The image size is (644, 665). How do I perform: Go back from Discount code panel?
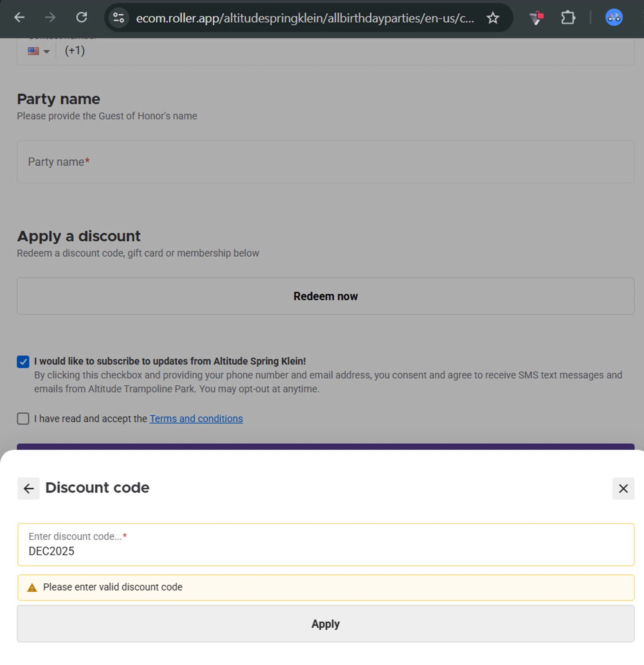(x=28, y=489)
